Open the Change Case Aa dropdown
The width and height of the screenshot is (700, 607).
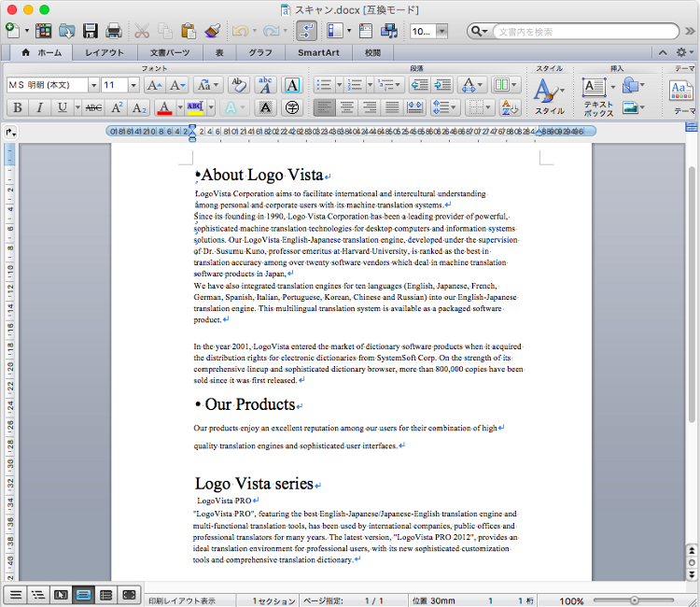(x=208, y=85)
